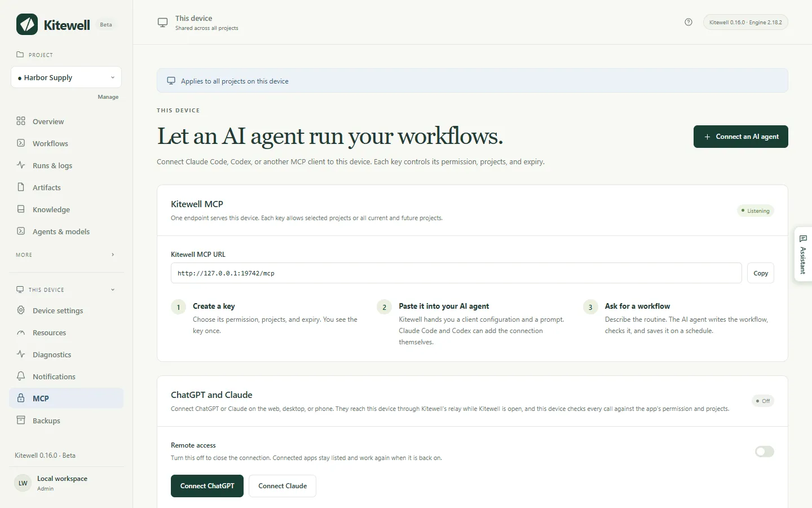The image size is (812, 508).
Task: Click Connect an AI agent button
Action: click(740, 137)
